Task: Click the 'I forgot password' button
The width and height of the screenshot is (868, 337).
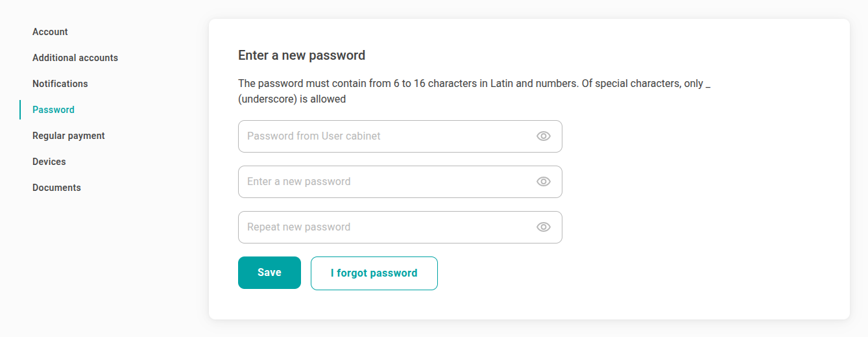Action: (x=374, y=273)
